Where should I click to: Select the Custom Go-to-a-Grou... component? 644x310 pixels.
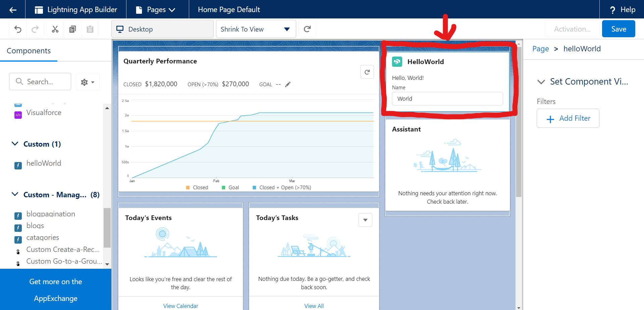click(x=64, y=261)
